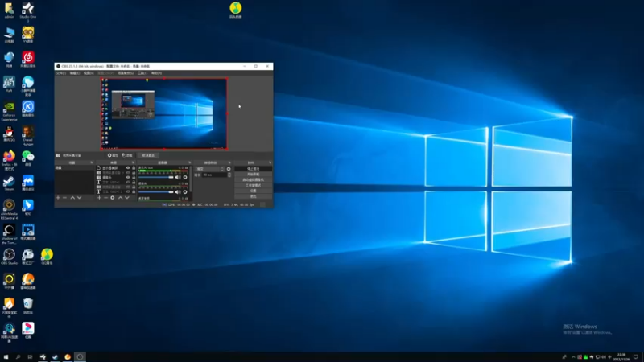Open the 摄像头 mixer channel gear settings

click(185, 192)
